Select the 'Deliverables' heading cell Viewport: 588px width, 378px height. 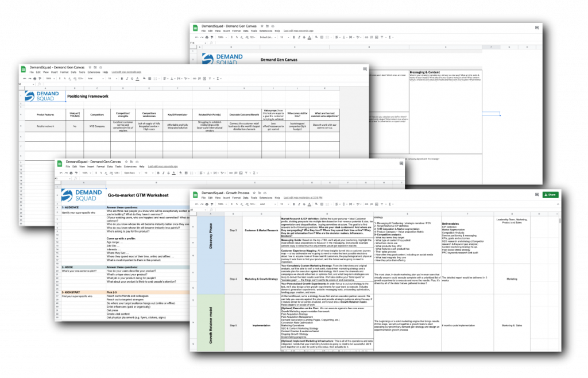pos(450,223)
